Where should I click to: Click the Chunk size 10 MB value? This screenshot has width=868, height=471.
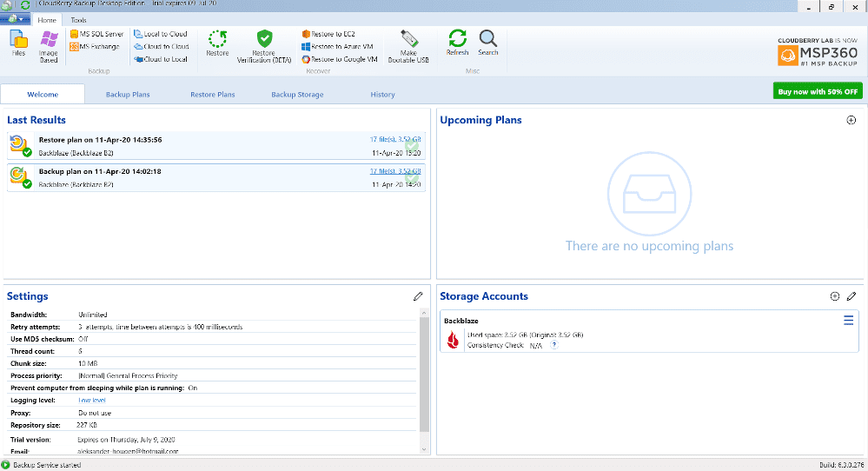click(88, 363)
